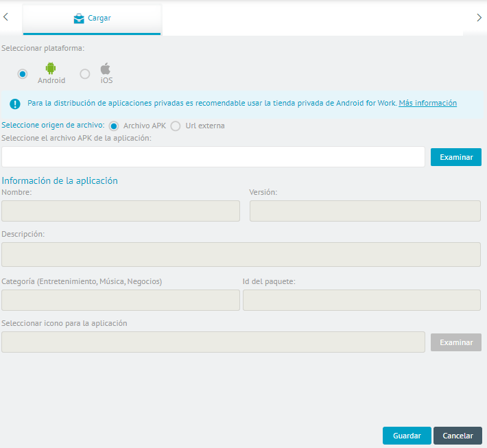Image resolution: width=487 pixels, height=448 pixels.
Task: Click the APK file path input field
Action: (213, 157)
